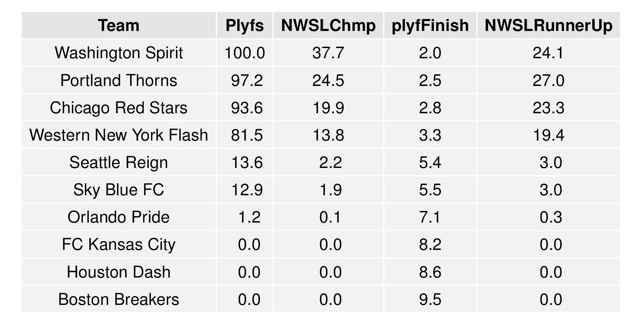
Task: Select the Sky Blue FC team cell
Action: pyautogui.click(x=119, y=190)
